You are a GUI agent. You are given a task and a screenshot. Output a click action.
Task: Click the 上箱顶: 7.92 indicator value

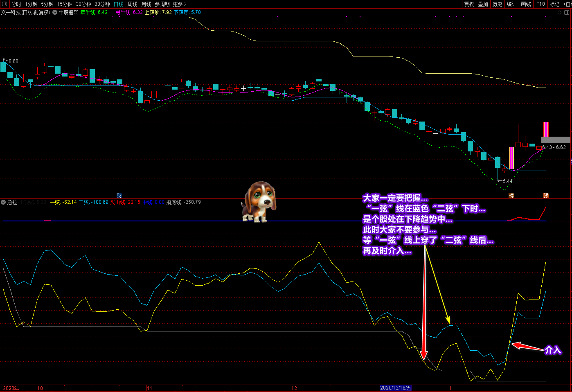tap(158, 12)
